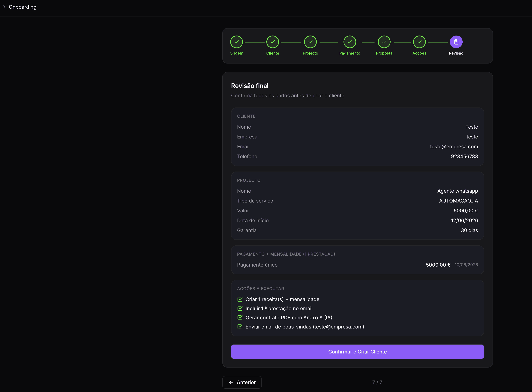This screenshot has height=392, width=532.
Task: Click the Valor amount '5000,00 €'
Action: (x=466, y=211)
